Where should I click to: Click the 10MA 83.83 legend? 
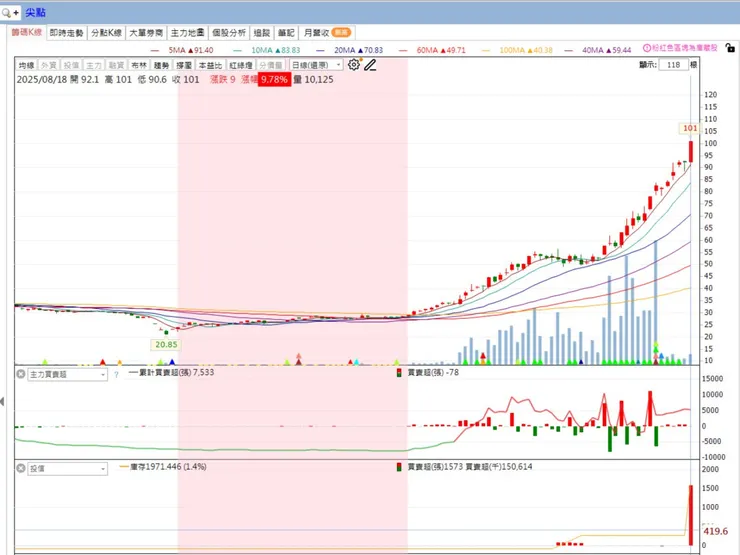[267, 50]
